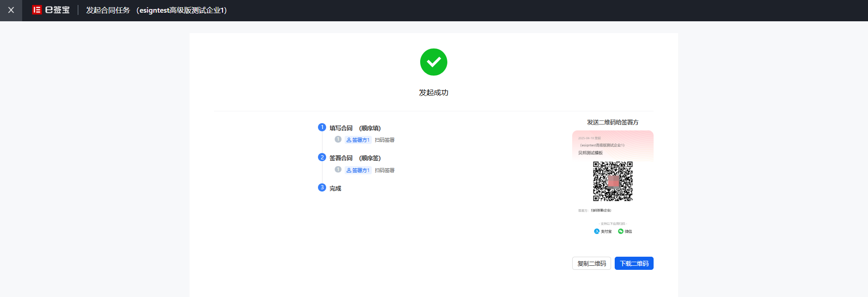Click 支持以下应用扫码 caption
The image size is (868, 297).
tap(613, 224)
